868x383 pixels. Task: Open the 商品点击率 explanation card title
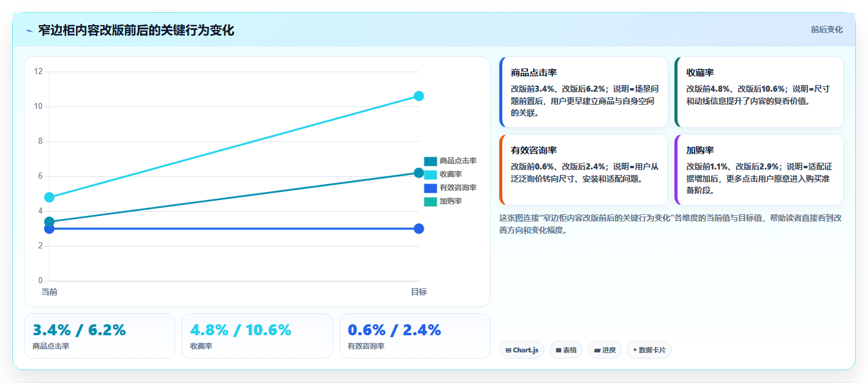pyautogui.click(x=534, y=73)
